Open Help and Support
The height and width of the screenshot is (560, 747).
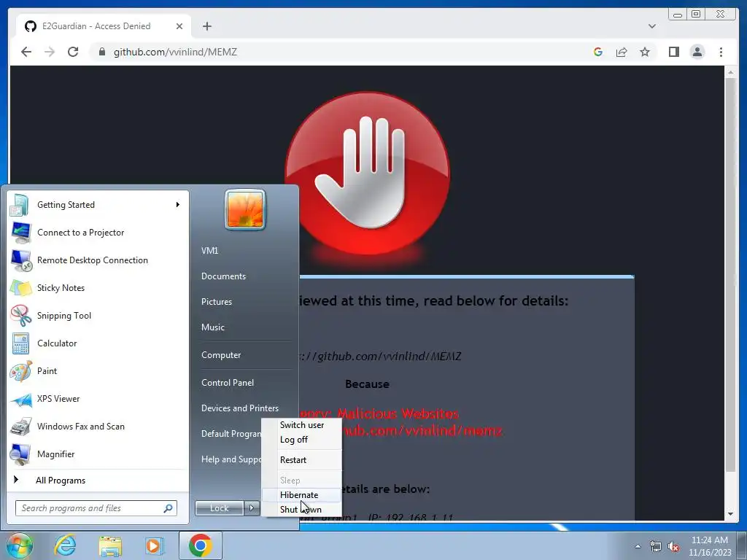coord(231,459)
